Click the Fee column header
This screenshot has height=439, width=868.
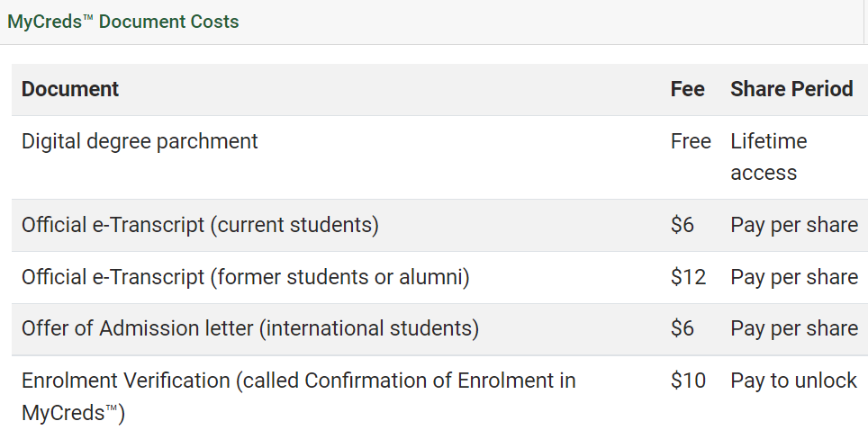click(688, 89)
